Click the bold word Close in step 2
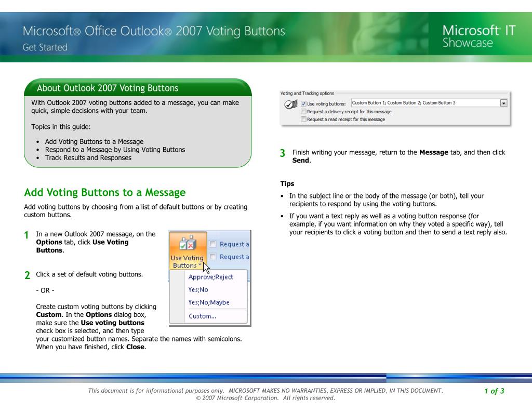Screen dimensions: 532x411 point(136,347)
